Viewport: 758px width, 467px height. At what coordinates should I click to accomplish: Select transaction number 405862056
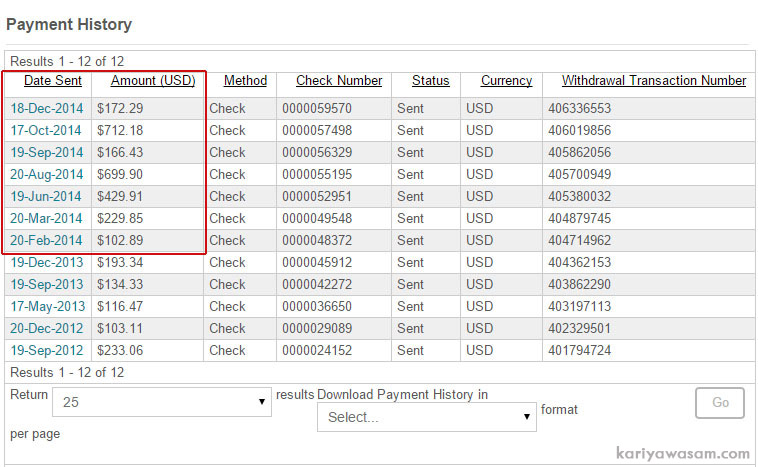(x=580, y=152)
